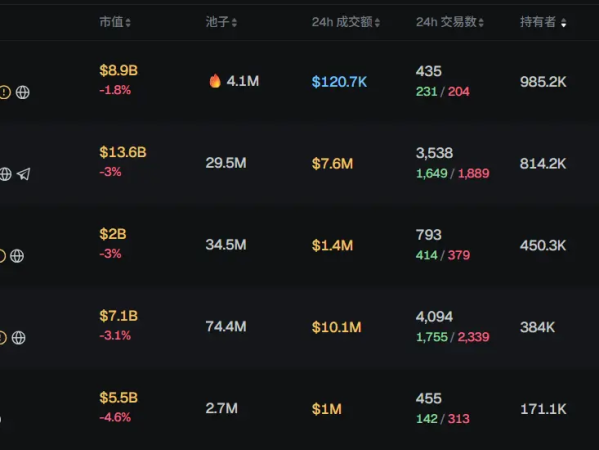
Task: Click buy count 414
Action: 426,255
